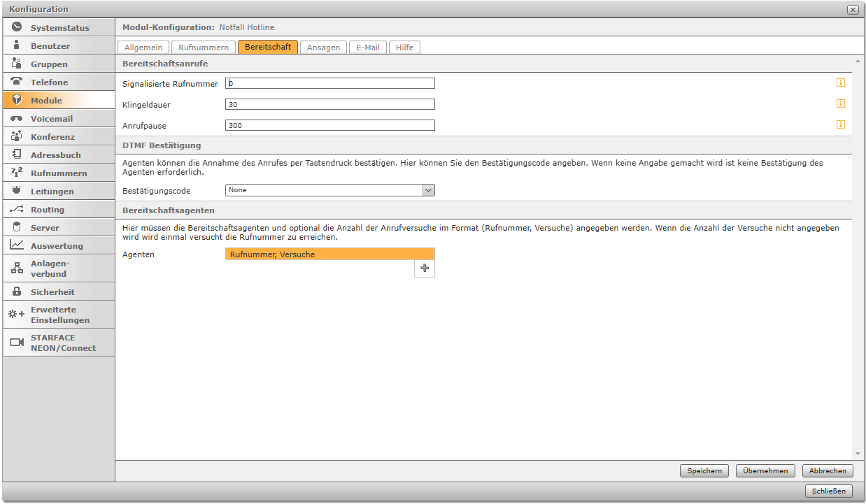Click the Sicherheit lock icon
866x504 pixels.
[x=17, y=291]
